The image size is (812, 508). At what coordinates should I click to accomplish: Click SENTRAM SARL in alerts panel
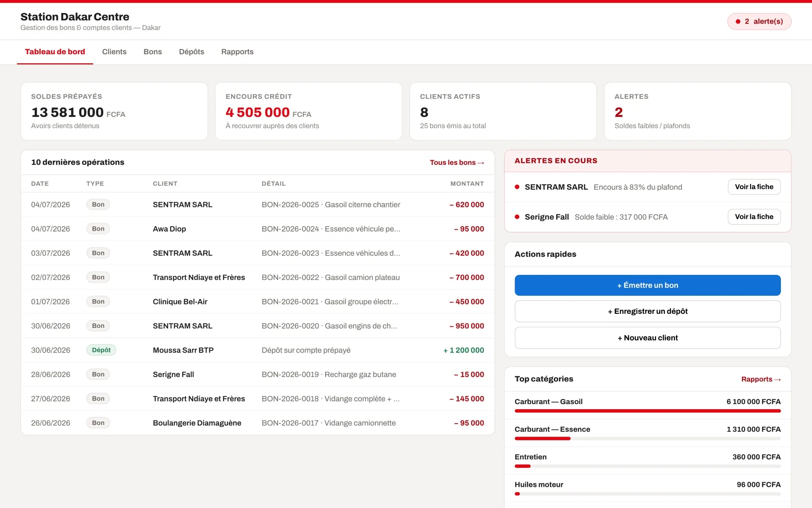[556, 187]
